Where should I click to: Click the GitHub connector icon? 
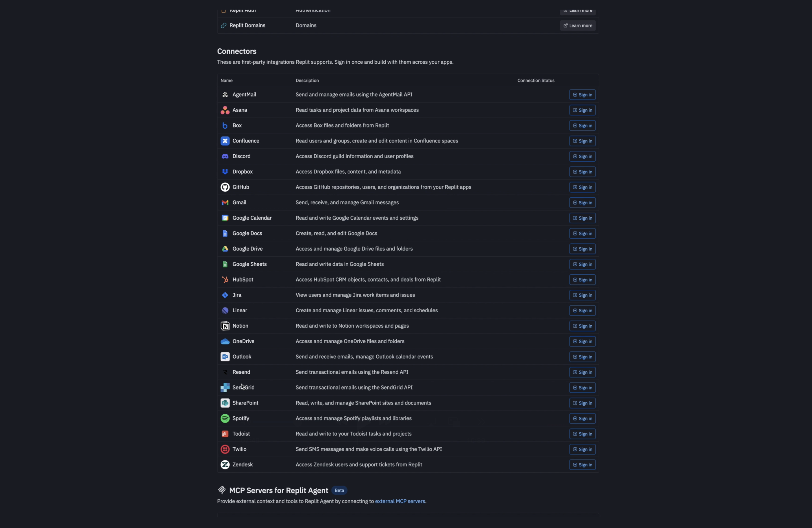point(225,187)
